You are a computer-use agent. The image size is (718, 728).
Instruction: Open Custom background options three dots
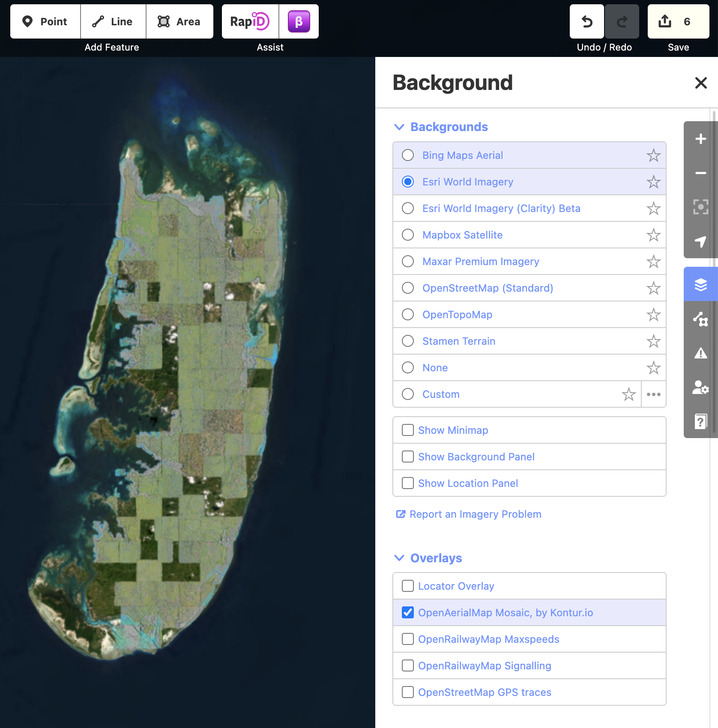(x=654, y=394)
